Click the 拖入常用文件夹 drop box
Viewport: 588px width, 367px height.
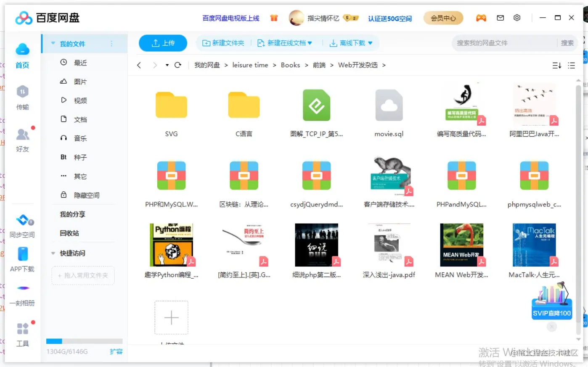83,275
